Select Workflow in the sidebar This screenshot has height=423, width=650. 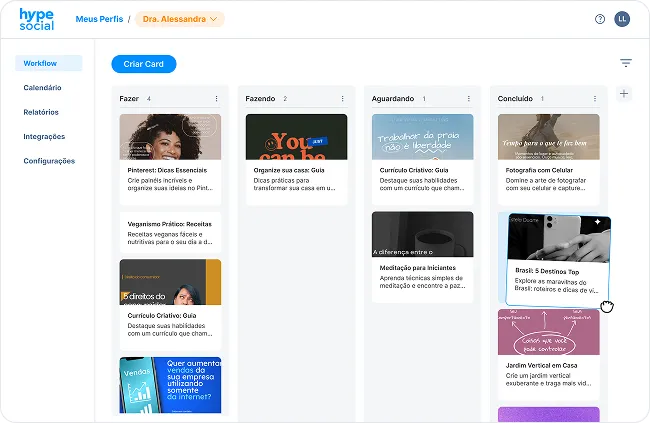[49, 63]
